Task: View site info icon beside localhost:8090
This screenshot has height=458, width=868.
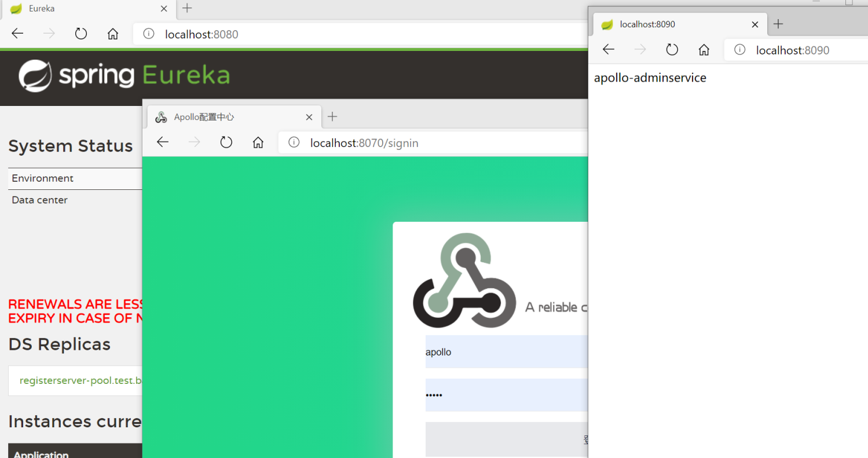Action: [x=740, y=50]
